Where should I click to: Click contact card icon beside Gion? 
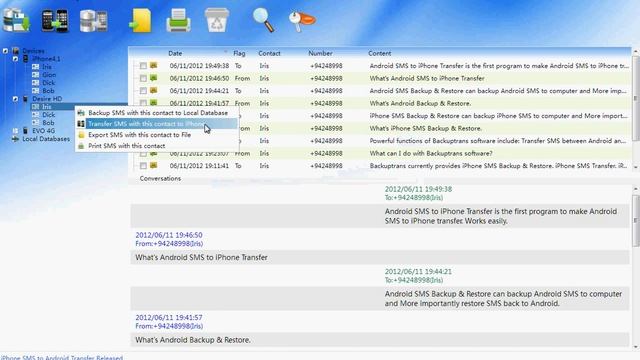(36, 75)
